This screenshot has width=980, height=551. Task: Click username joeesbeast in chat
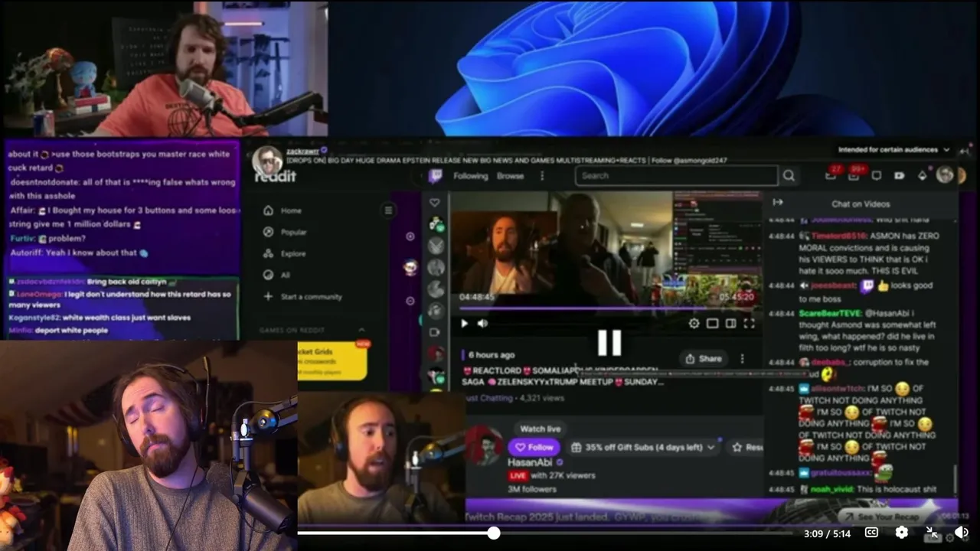(x=835, y=285)
